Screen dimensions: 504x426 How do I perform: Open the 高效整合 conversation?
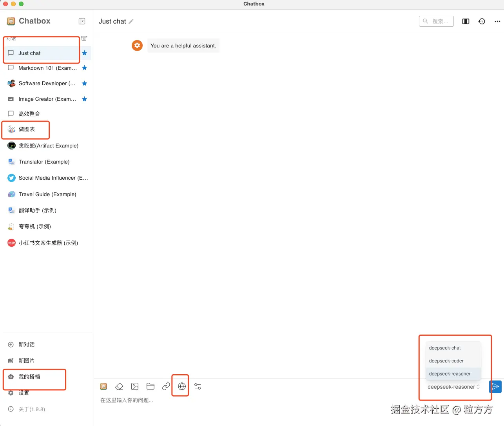tap(47, 114)
